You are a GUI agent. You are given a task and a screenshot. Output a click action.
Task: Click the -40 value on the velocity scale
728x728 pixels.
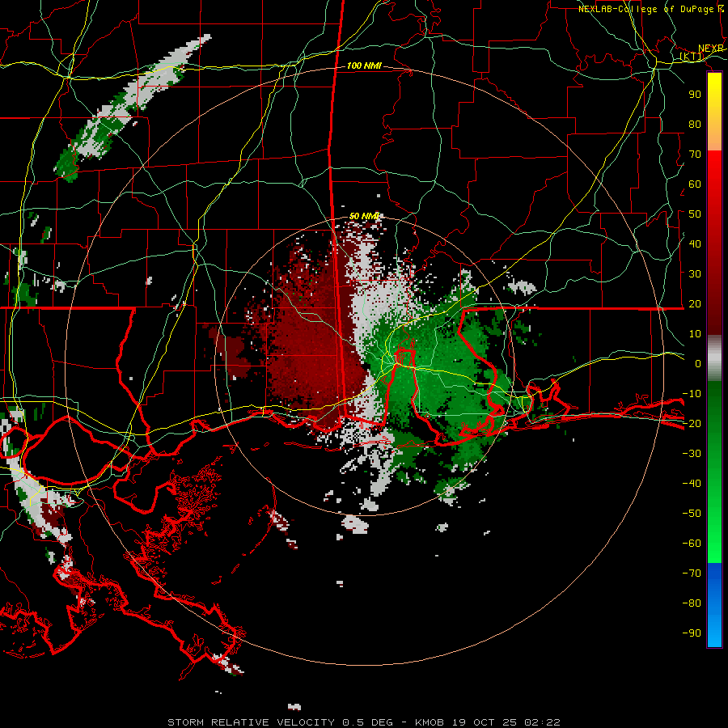(692, 484)
